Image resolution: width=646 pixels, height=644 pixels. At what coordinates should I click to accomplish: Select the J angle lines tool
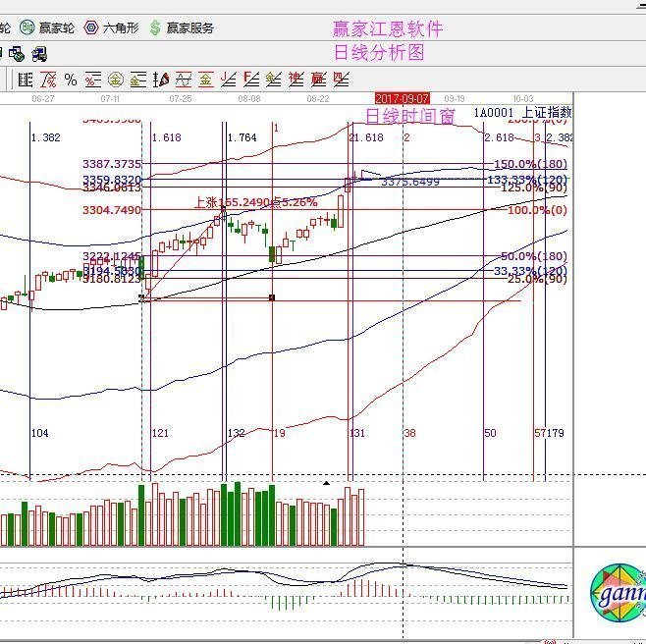click(x=228, y=80)
